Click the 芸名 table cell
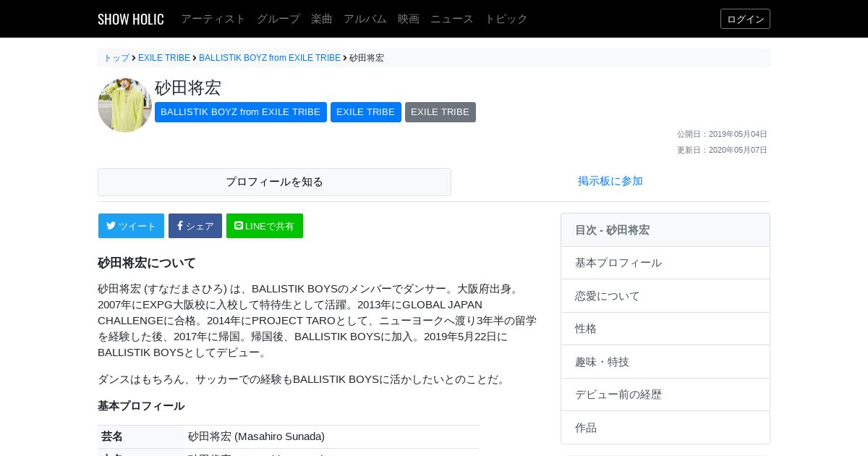Screen dimensions: 868x456 pos(141,436)
